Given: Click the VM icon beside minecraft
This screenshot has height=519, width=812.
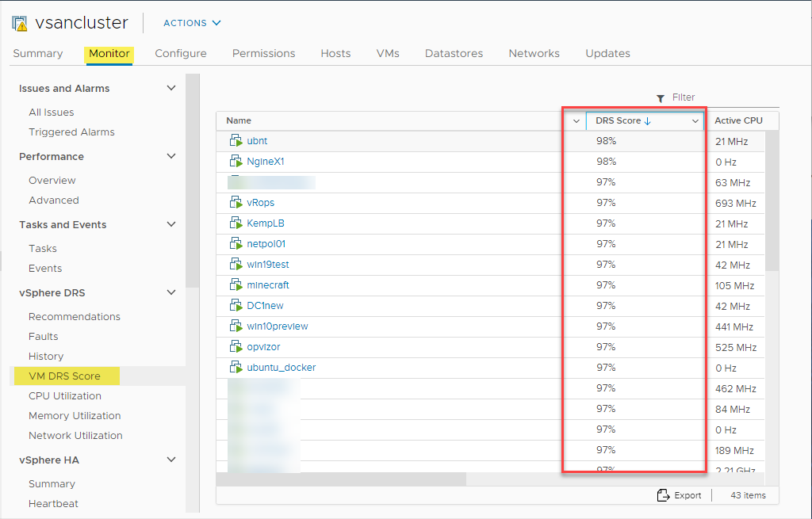Looking at the screenshot, I should (x=236, y=284).
